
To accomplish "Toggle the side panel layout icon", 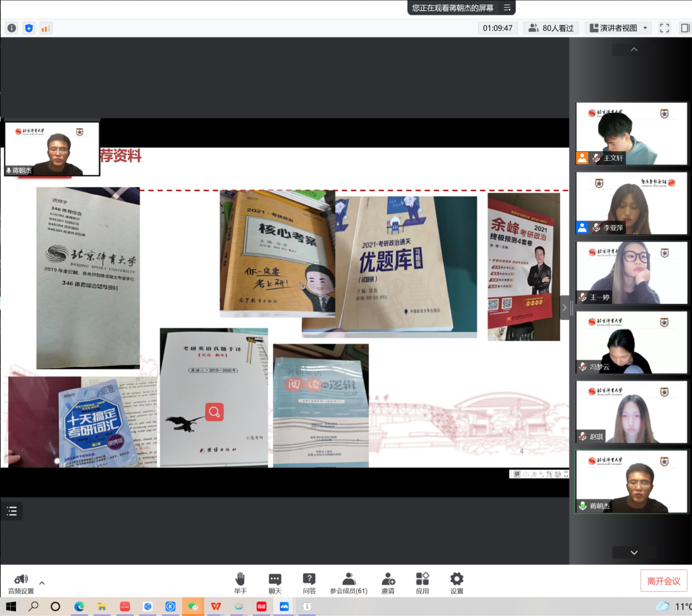I will coord(685,28).
